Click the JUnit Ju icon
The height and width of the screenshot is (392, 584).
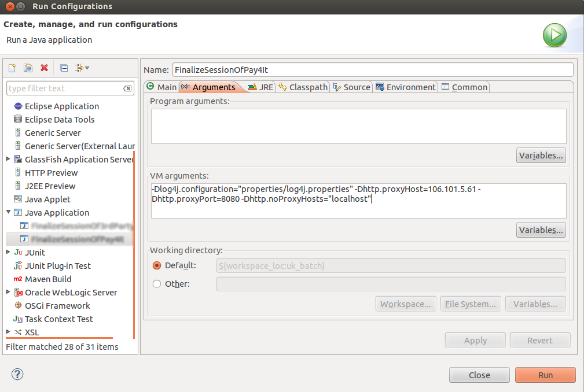(19, 253)
